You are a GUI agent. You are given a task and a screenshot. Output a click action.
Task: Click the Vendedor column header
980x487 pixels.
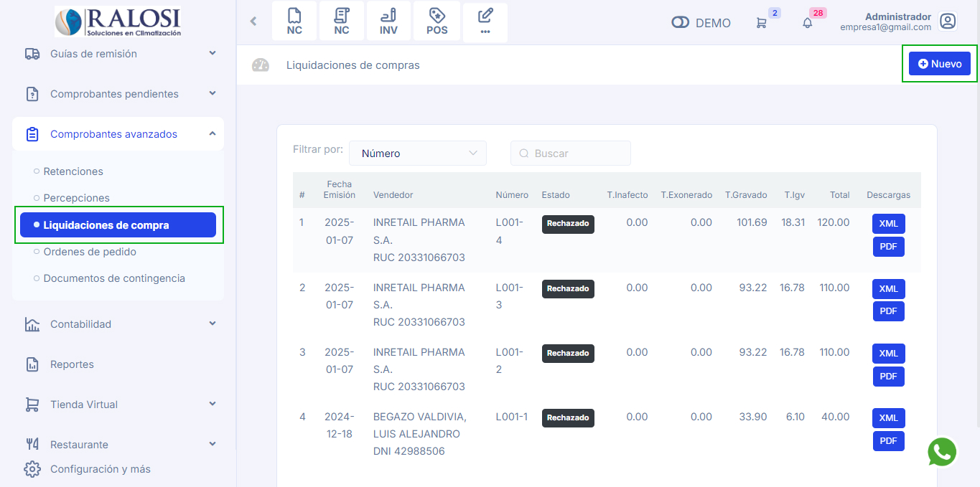393,195
